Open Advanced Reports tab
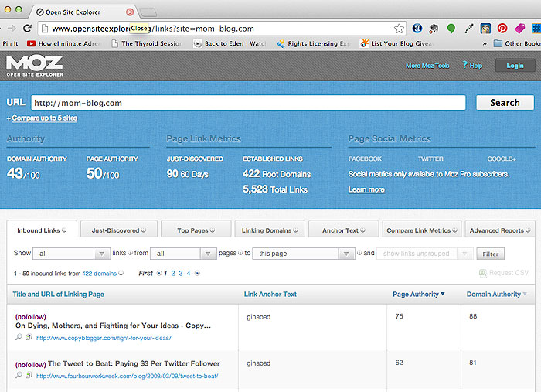The image size is (541, 392). click(x=500, y=230)
